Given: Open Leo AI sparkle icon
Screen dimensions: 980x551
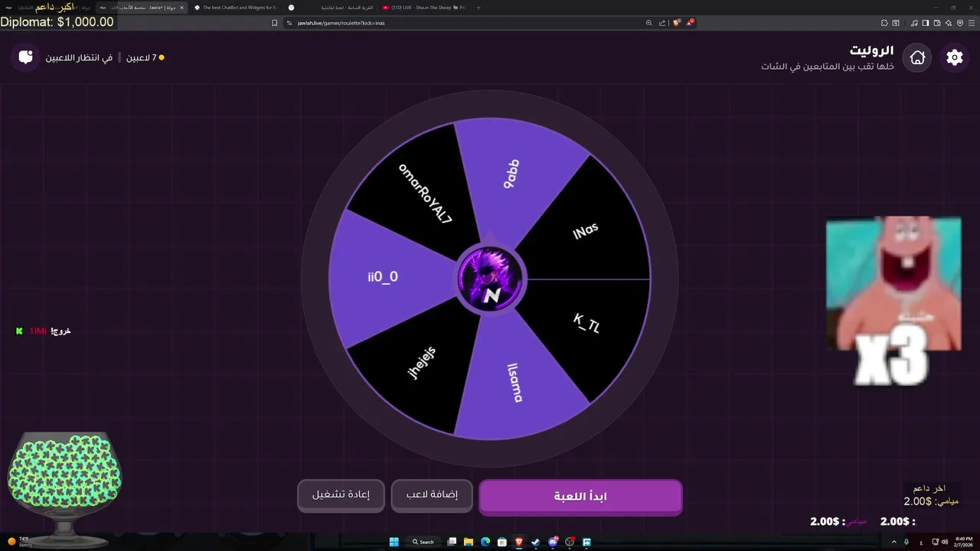Looking at the screenshot, I should tap(949, 23).
